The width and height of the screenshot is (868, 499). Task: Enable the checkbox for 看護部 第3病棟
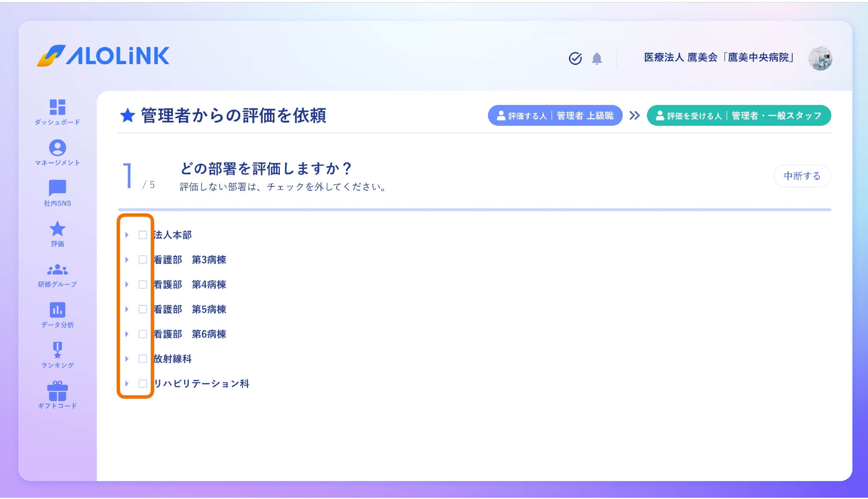(x=143, y=259)
